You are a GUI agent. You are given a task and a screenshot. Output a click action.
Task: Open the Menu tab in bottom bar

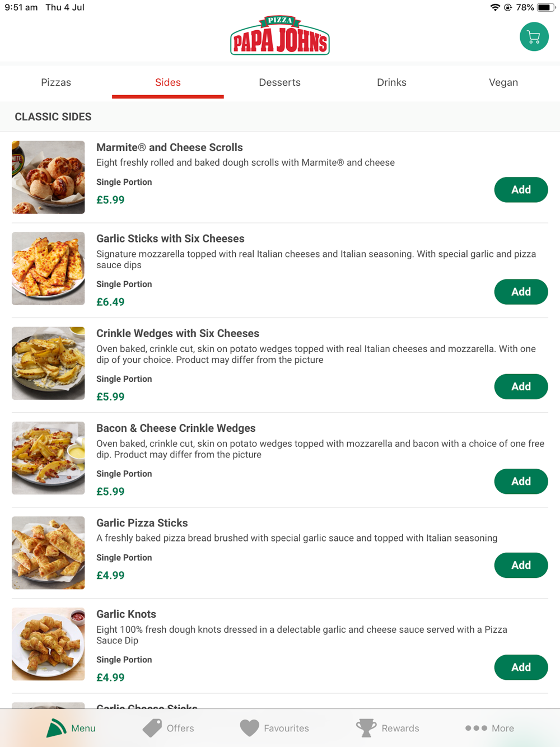[71, 728]
